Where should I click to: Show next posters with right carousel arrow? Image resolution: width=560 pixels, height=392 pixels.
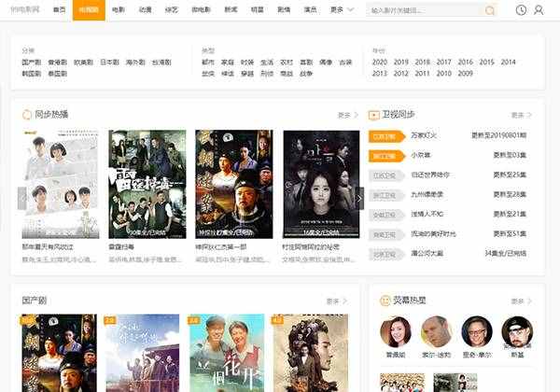(359, 199)
